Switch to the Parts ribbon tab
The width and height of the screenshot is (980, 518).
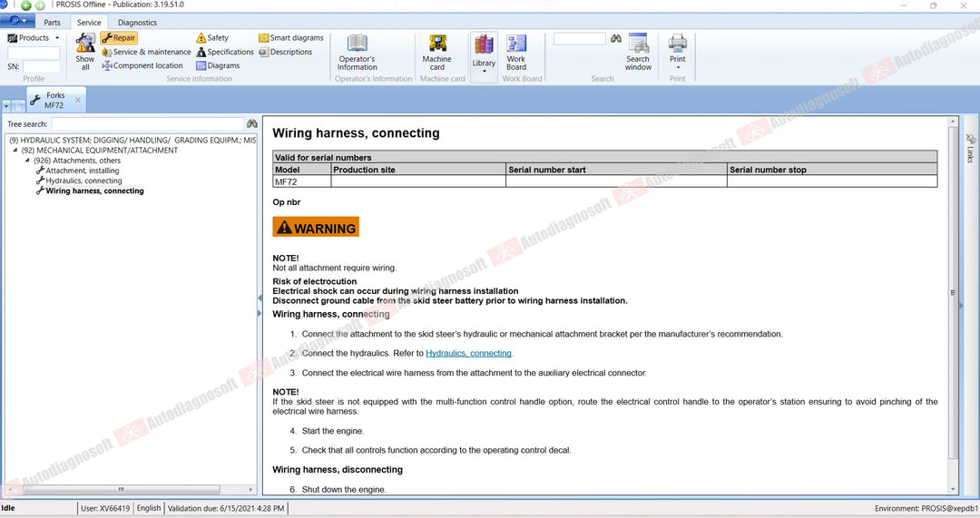point(52,23)
